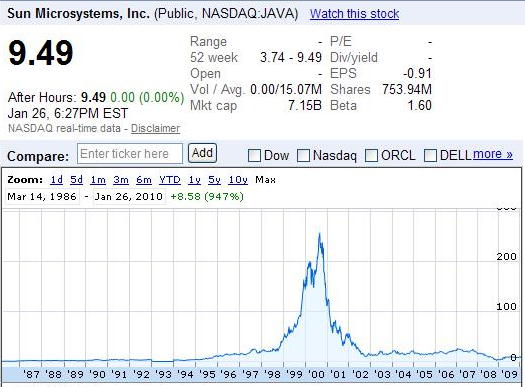Click the '00 marker on chart timeline
Image resolution: width=525 pixels, height=387 pixels.
point(316,374)
